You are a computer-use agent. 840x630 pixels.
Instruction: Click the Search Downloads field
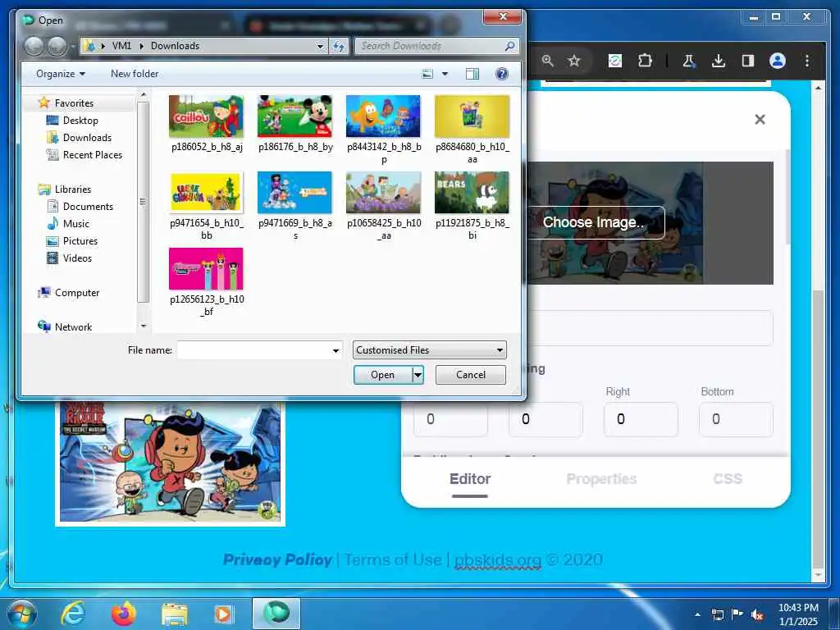pos(437,46)
